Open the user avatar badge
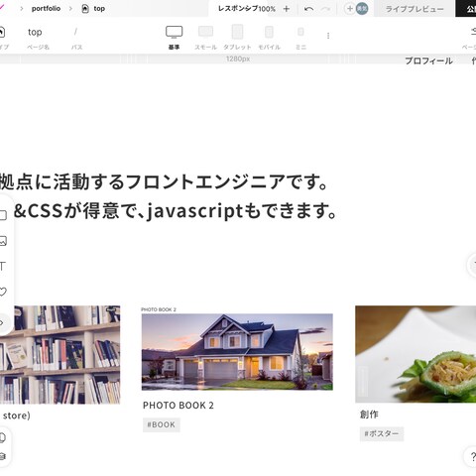 pos(362,9)
